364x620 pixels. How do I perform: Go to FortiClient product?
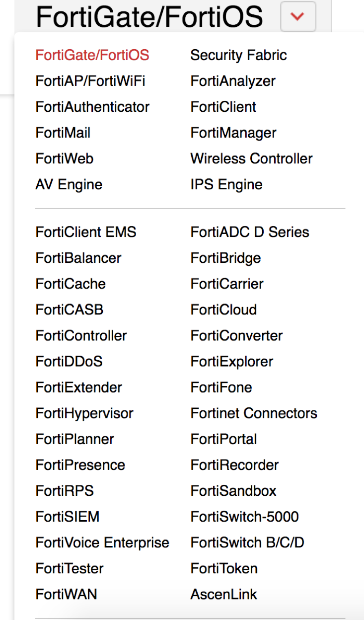(223, 107)
